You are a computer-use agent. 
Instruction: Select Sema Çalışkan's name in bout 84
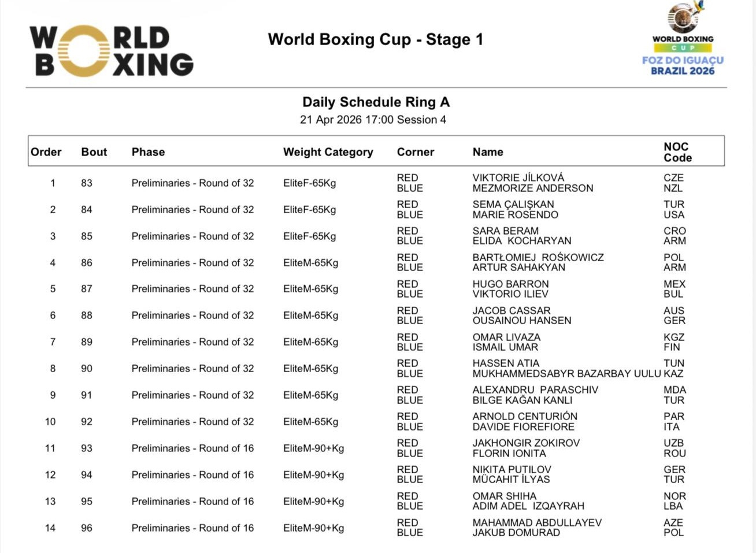[x=513, y=205]
